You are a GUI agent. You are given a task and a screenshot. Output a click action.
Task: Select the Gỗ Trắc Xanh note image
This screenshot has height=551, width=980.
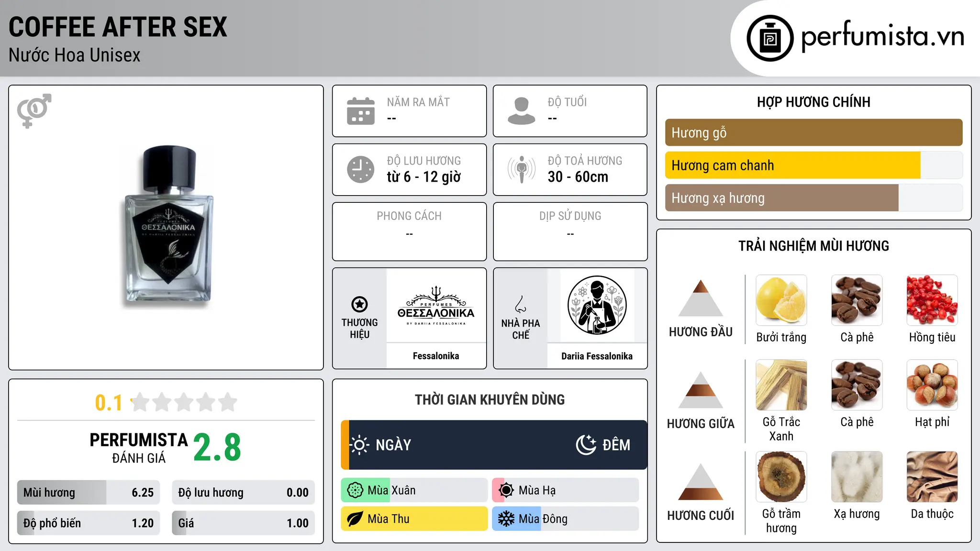click(781, 385)
